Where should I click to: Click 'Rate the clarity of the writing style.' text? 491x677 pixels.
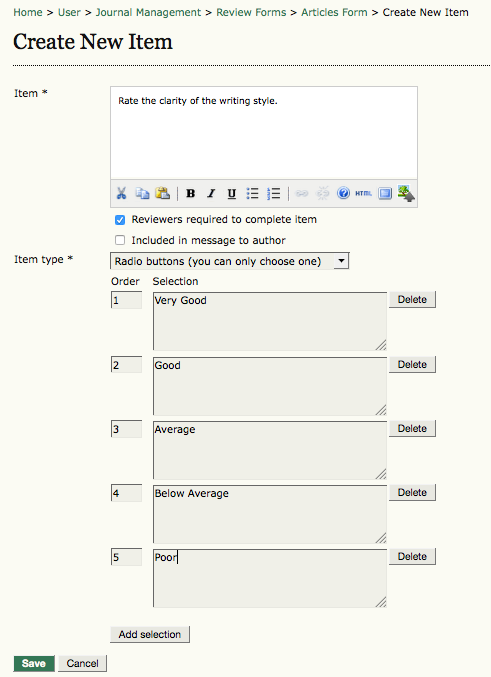point(198,101)
